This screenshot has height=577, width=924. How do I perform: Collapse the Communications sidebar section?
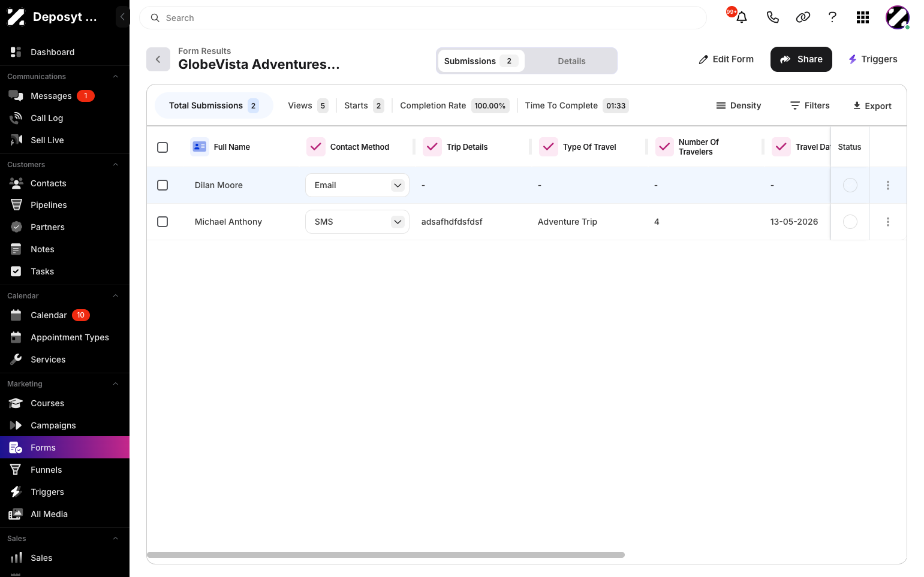[116, 77]
